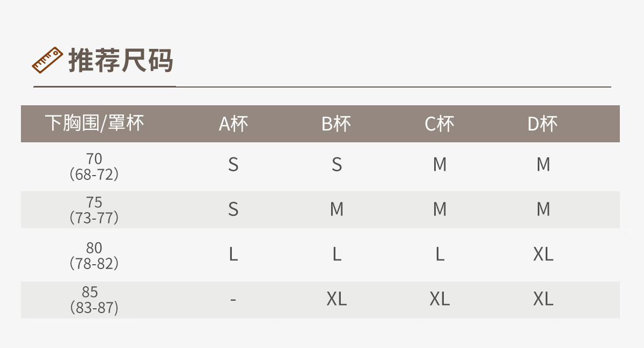Click the dash for 85 A杯

coord(233,299)
